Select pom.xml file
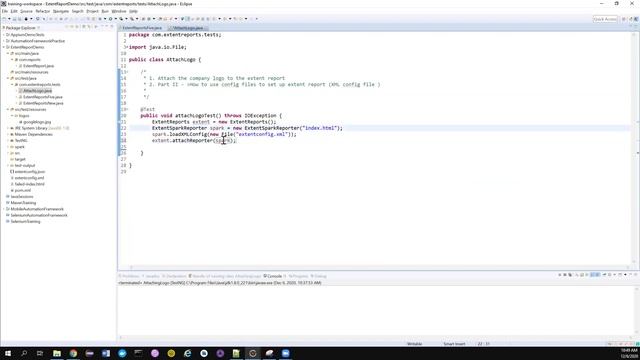Image resolution: width=640 pixels, height=360 pixels. (22, 190)
